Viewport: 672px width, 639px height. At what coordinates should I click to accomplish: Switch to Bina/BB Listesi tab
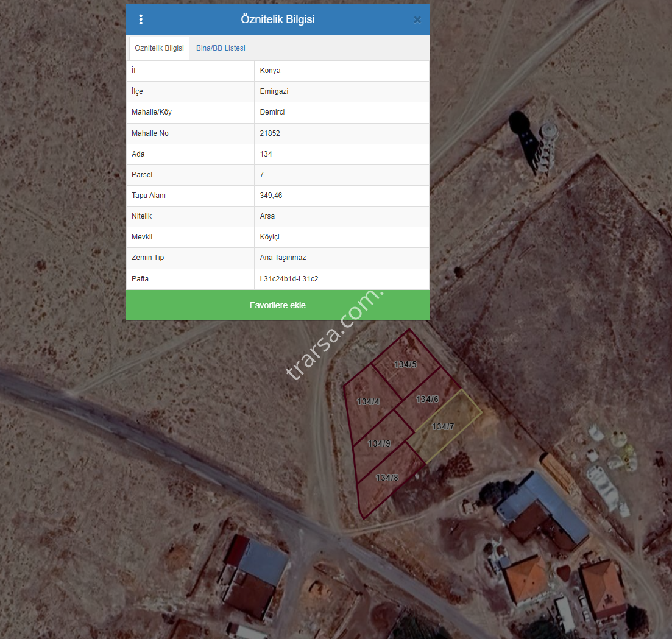pos(221,48)
